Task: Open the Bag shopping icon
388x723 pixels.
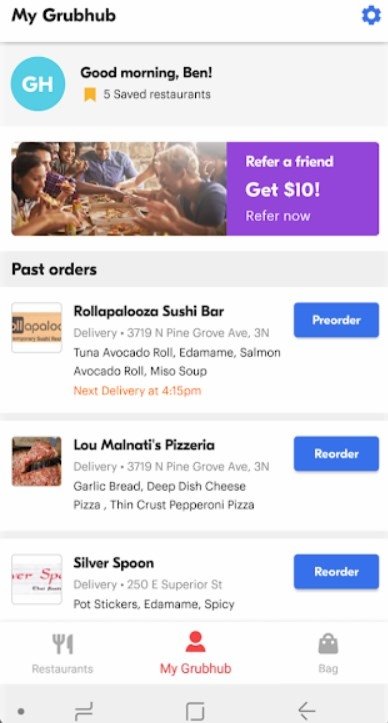Action: (x=328, y=644)
